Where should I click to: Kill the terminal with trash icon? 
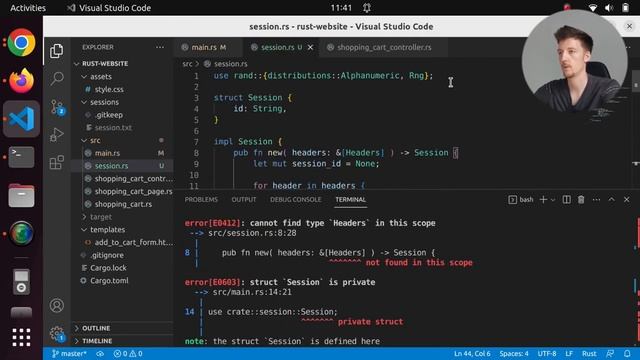click(x=581, y=200)
